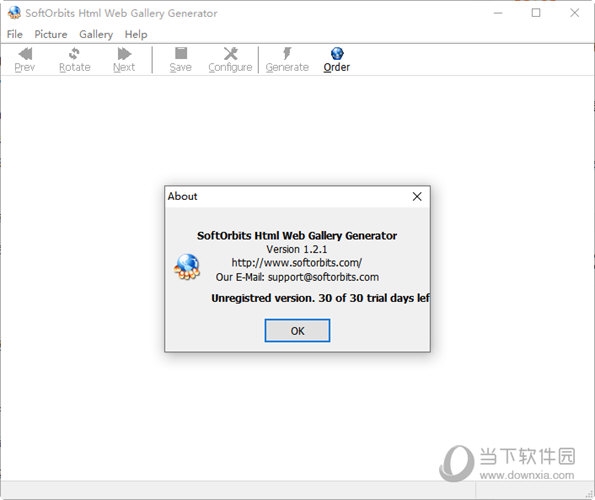Open the Help menu
595x500 pixels.
click(x=136, y=35)
